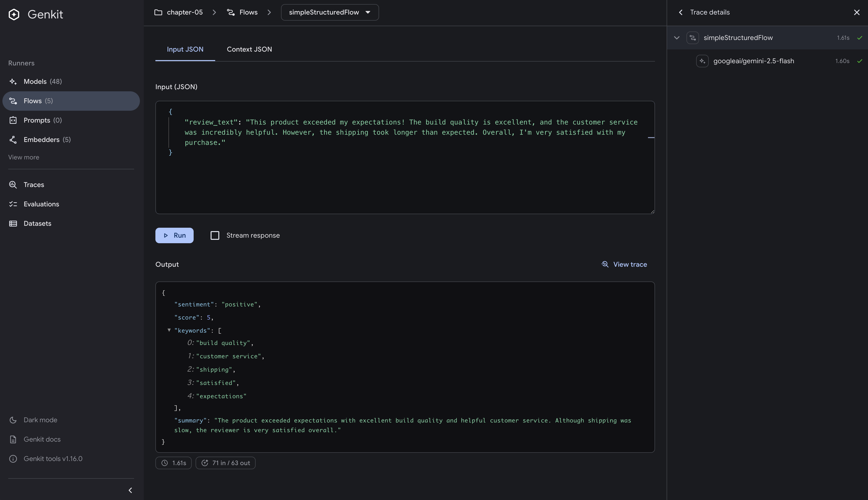Screen dimensions: 868x500
Task: Click the chapter-05 folder breadcrumb
Action: point(178,12)
